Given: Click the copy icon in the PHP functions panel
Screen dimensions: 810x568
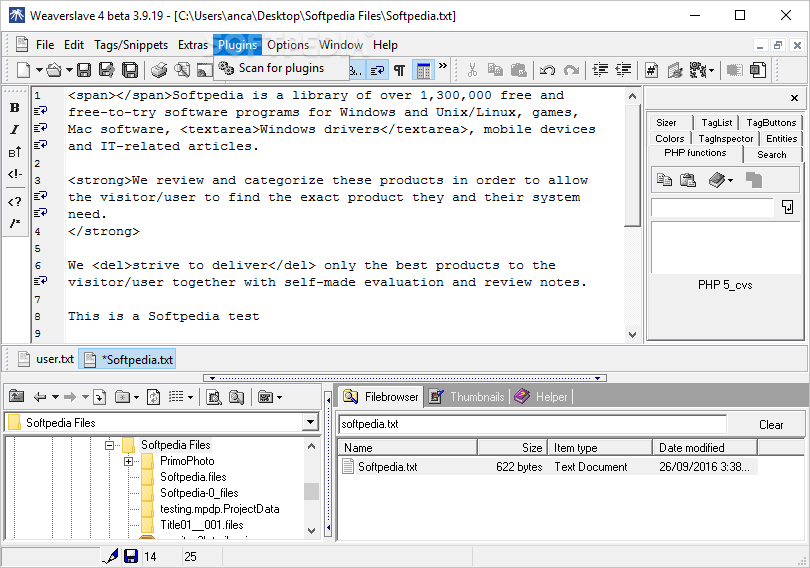Looking at the screenshot, I should coord(664,180).
